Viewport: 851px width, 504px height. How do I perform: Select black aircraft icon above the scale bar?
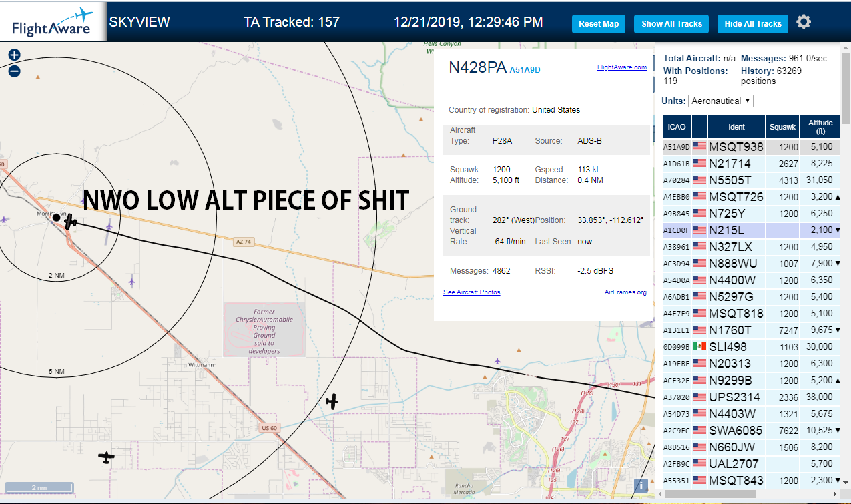106,457
